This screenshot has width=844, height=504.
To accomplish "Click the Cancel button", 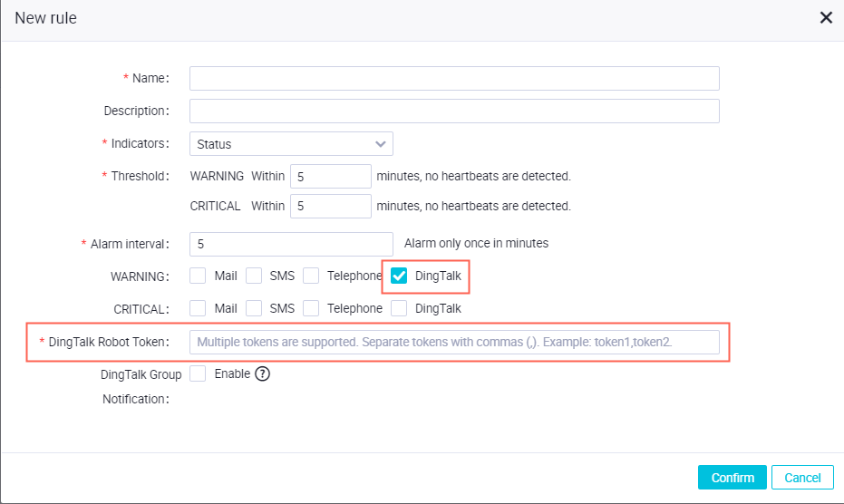I will coord(802,478).
